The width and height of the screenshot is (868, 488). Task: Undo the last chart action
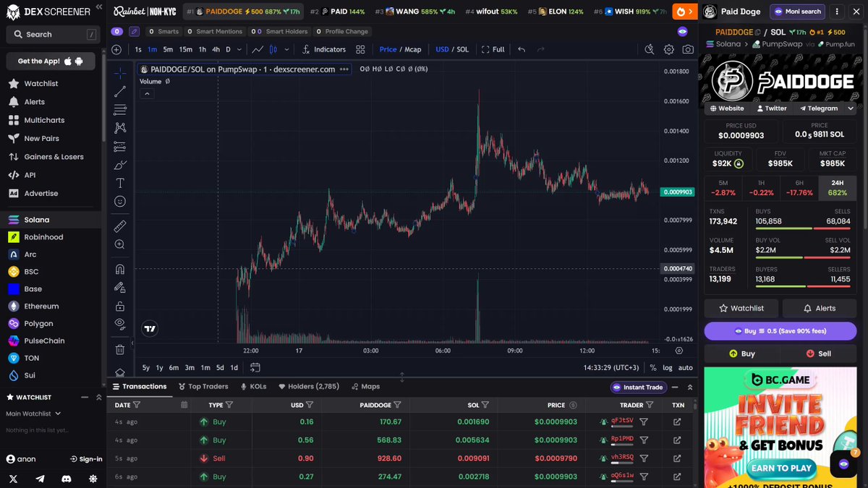coord(522,49)
